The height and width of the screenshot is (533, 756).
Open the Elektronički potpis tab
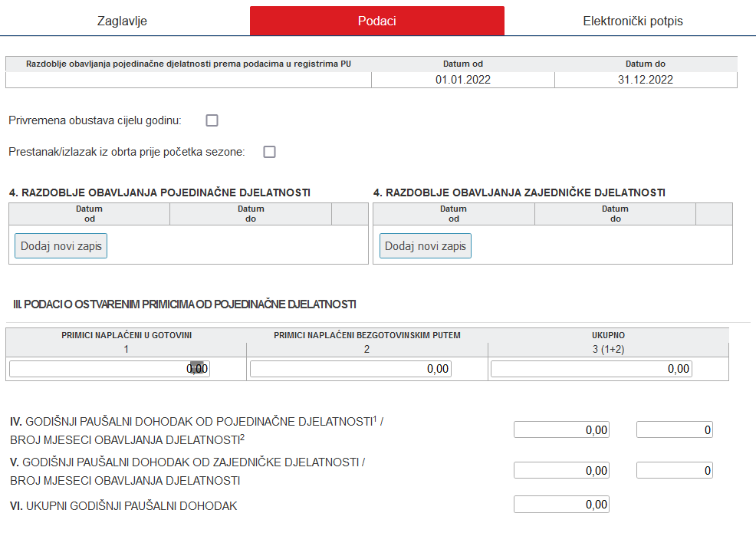[x=630, y=20]
